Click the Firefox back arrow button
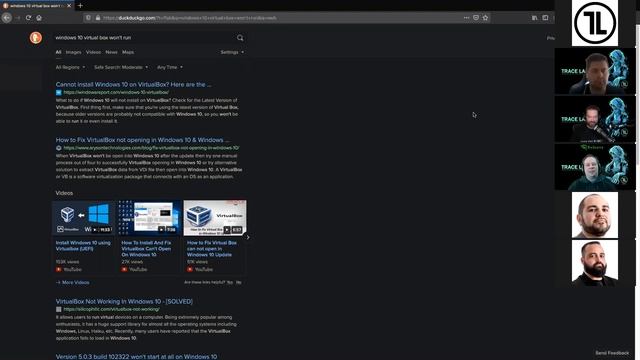The width and height of the screenshot is (640, 360). (7, 18)
